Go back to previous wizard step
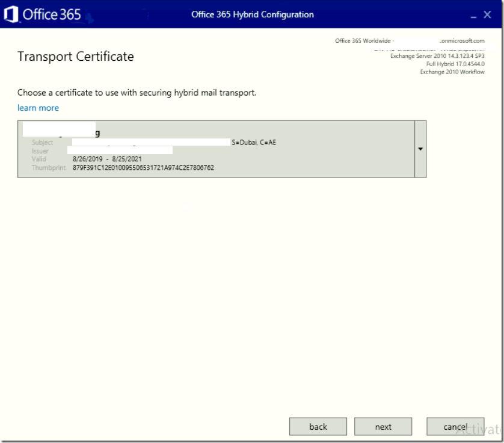The height and width of the screenshot is (443, 504). click(x=318, y=427)
